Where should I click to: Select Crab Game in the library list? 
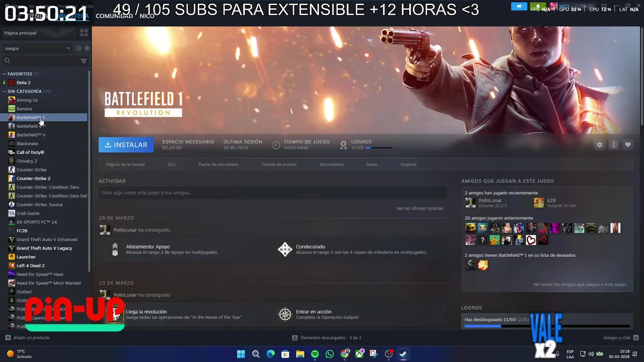pyautogui.click(x=44, y=213)
